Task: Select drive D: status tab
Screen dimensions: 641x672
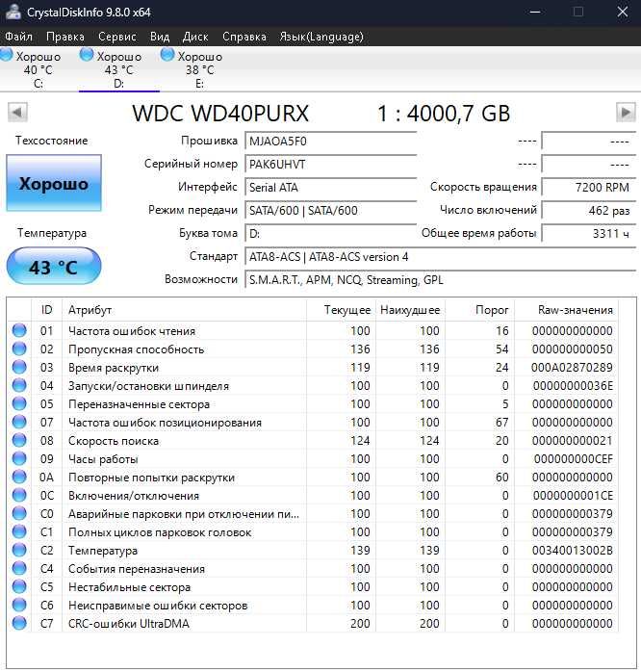Action: (119, 69)
